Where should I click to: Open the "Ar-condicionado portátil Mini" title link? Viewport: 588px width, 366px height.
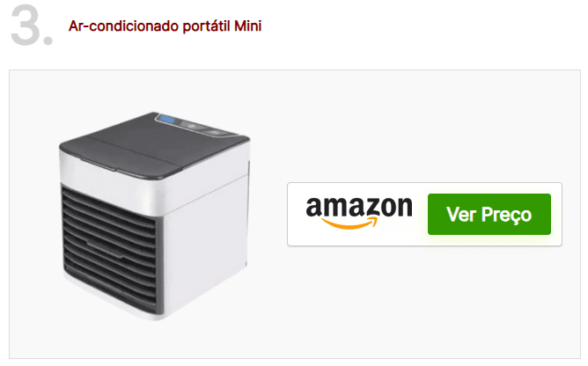[165, 26]
